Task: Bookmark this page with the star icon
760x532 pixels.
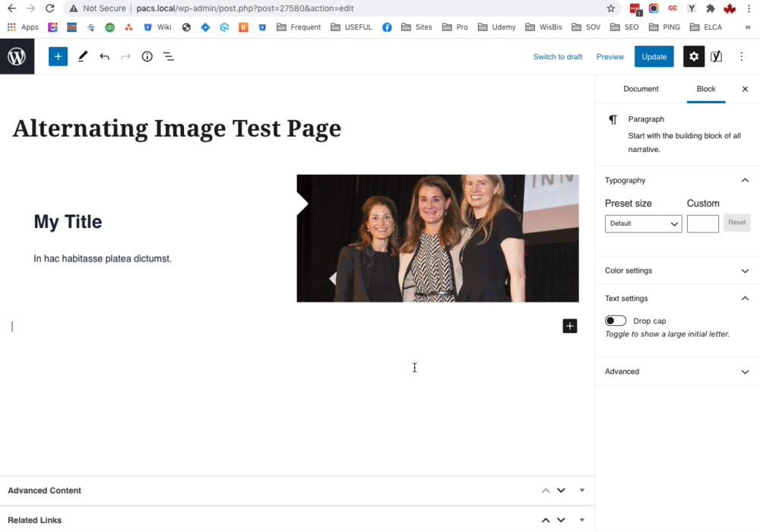Action: pos(611,8)
